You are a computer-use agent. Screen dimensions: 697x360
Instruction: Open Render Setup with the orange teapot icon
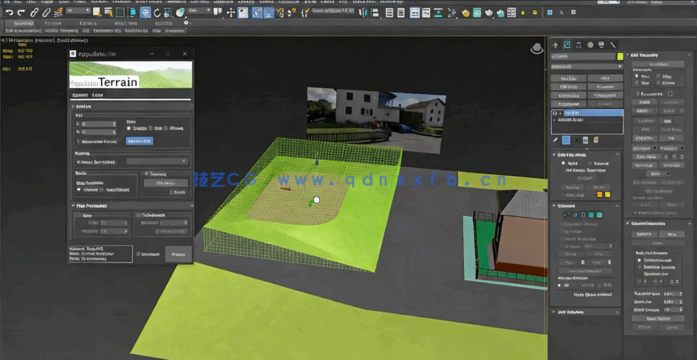pos(465,13)
